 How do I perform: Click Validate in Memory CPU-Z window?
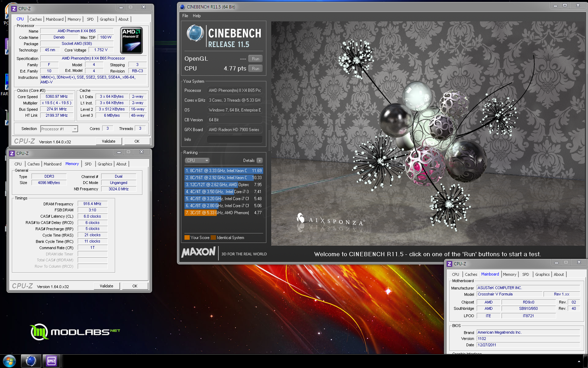coord(106,286)
